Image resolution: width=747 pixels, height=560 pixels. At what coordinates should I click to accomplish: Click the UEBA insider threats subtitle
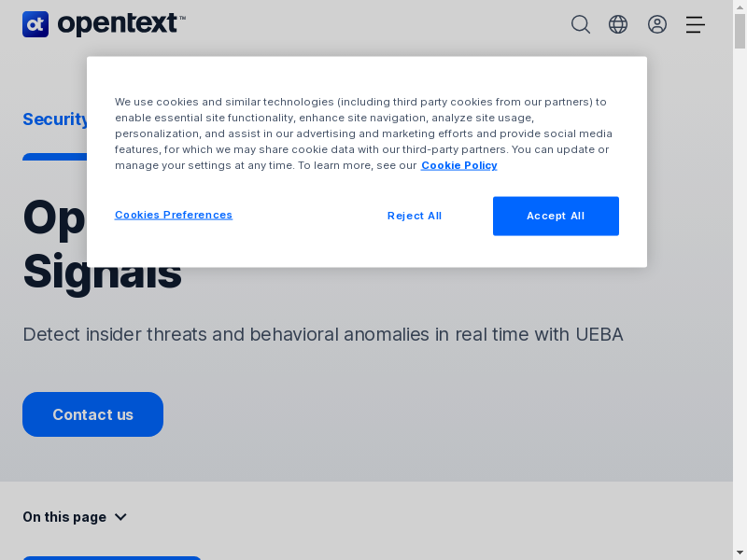pyautogui.click(x=322, y=334)
